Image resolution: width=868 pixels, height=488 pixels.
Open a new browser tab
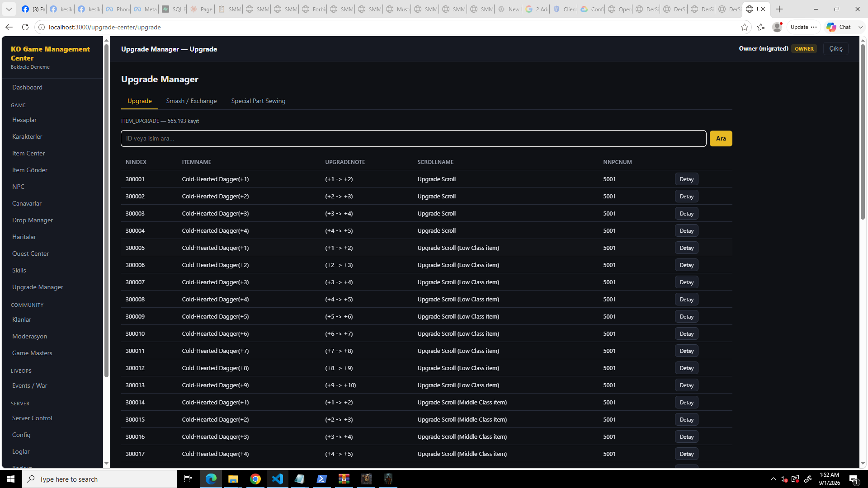tap(779, 9)
